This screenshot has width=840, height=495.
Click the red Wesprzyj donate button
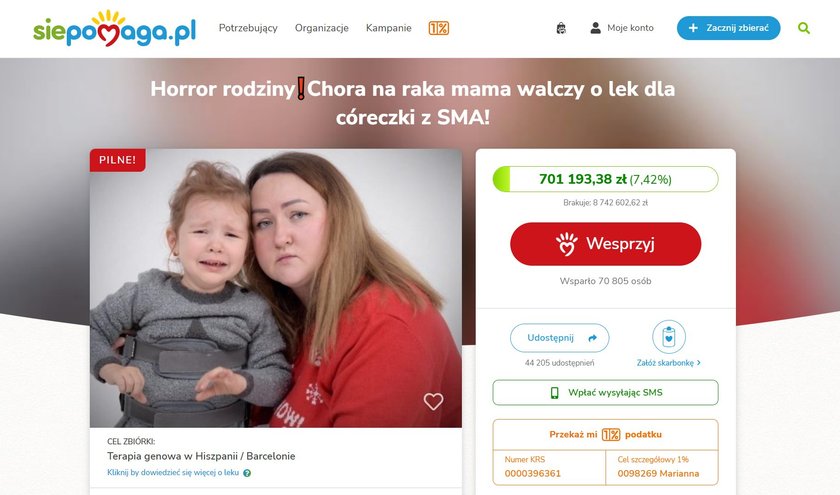(x=605, y=244)
